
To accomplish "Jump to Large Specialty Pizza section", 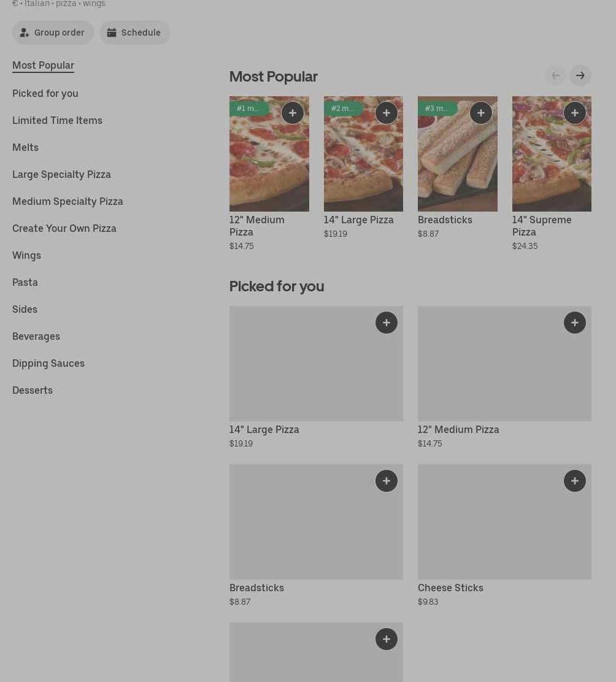I will pos(61,174).
